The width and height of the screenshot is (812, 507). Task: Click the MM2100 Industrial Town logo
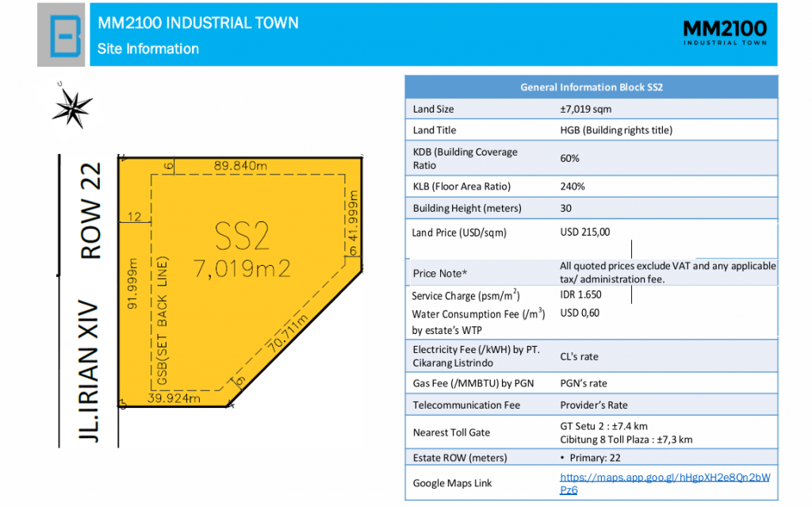(725, 33)
